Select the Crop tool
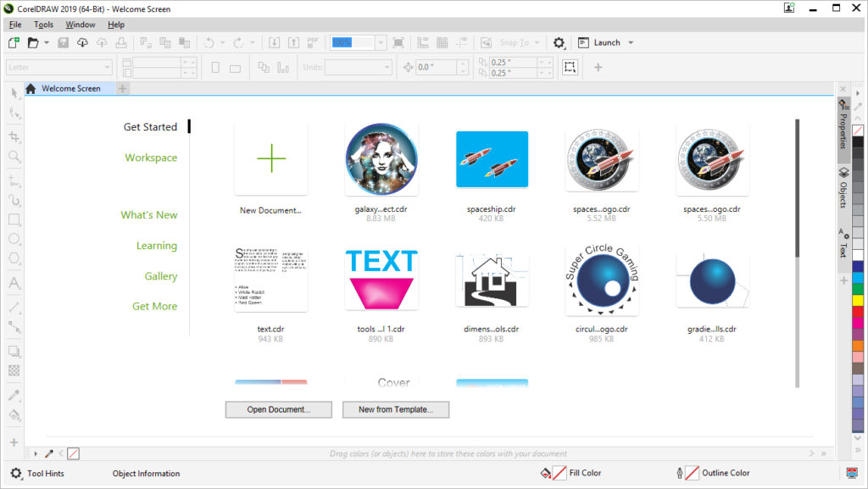The image size is (868, 489). 14,136
